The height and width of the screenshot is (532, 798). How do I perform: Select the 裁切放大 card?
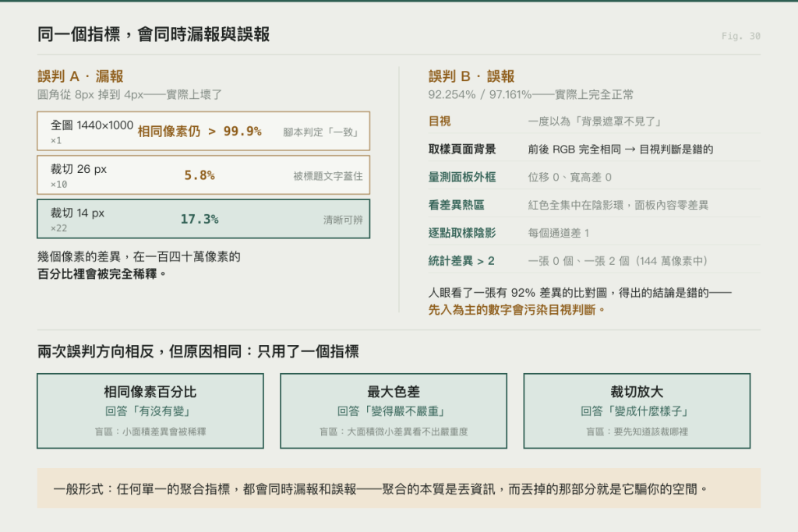point(637,411)
